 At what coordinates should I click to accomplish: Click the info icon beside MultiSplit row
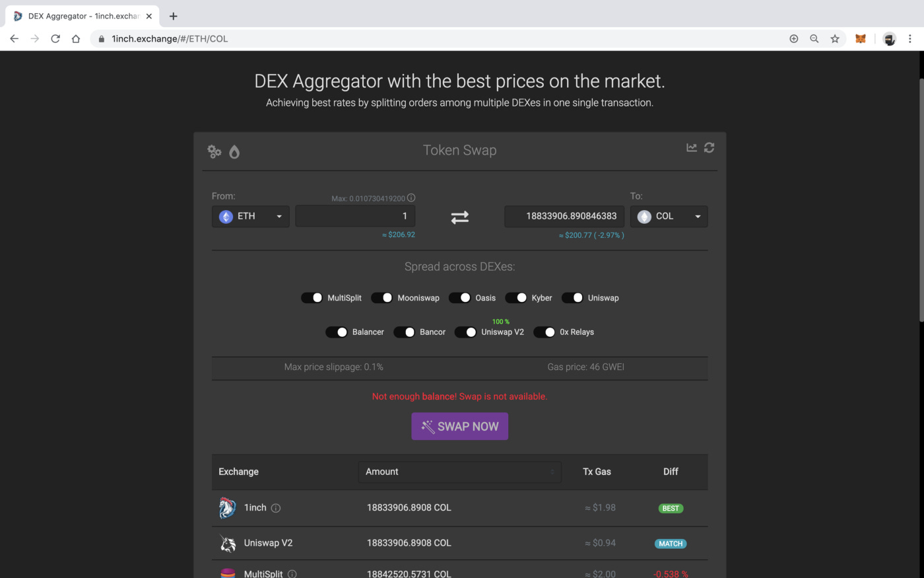pyautogui.click(x=292, y=574)
